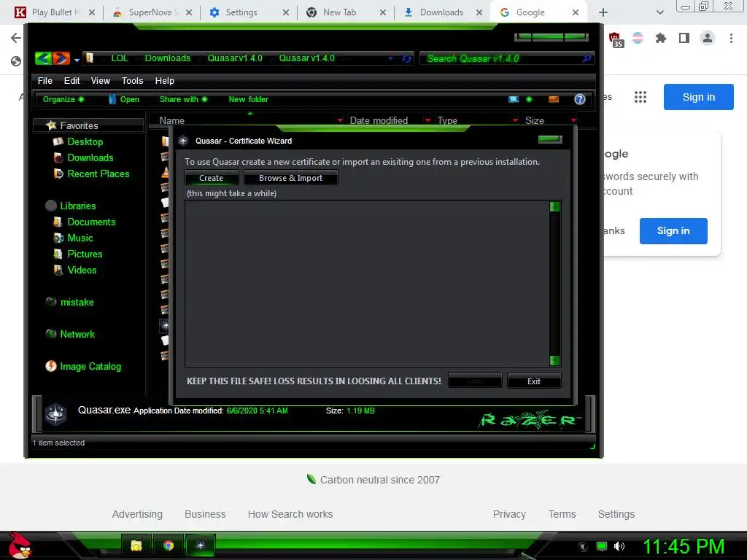This screenshot has width=747, height=560.
Task: Switch to the Downloads browser tab
Action: 441,12
